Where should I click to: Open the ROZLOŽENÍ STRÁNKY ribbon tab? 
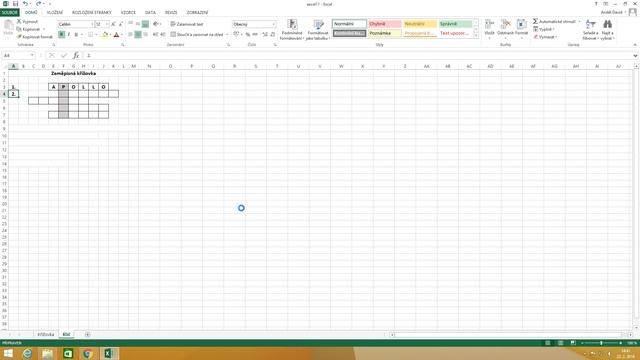[91, 13]
